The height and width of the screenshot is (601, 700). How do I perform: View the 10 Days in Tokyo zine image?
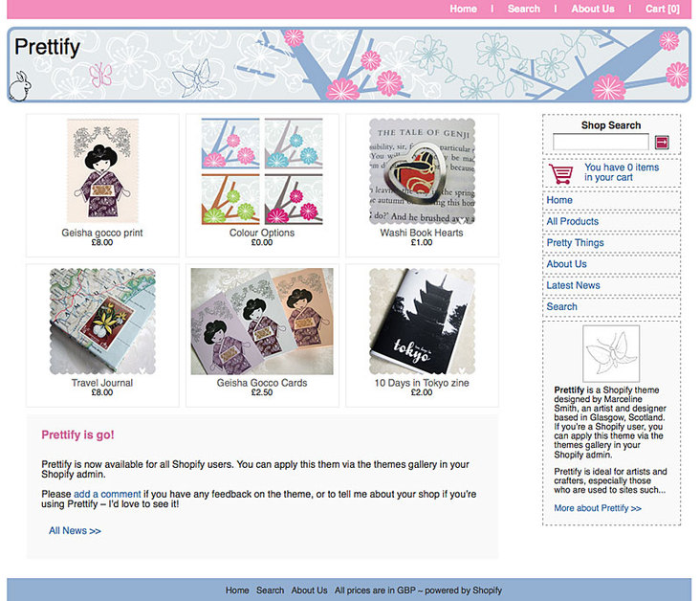[x=422, y=322]
